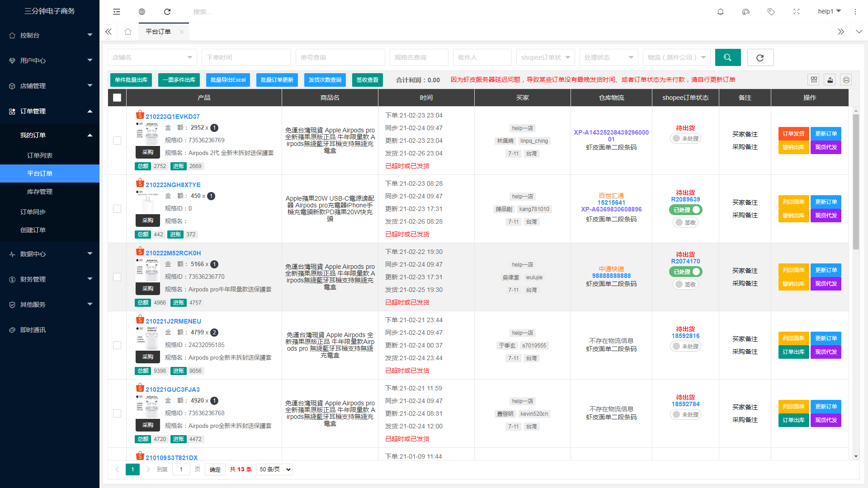Open order link 210222M52RCK0H
This screenshot has height=488, width=868.
(x=173, y=253)
